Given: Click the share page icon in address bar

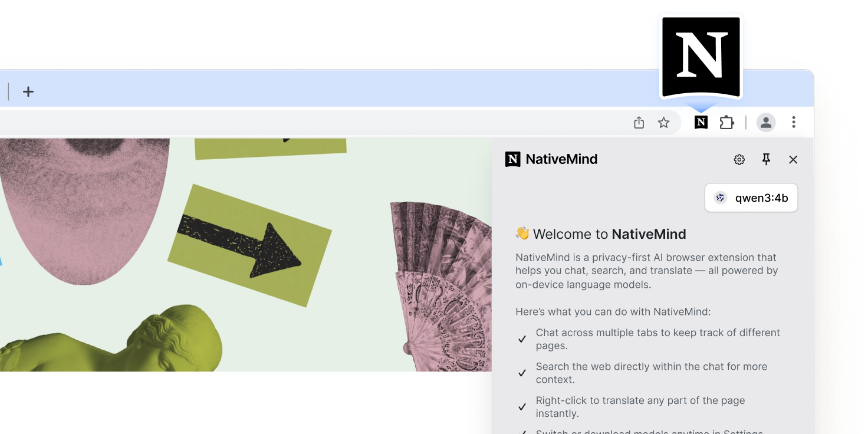Looking at the screenshot, I should [x=639, y=123].
